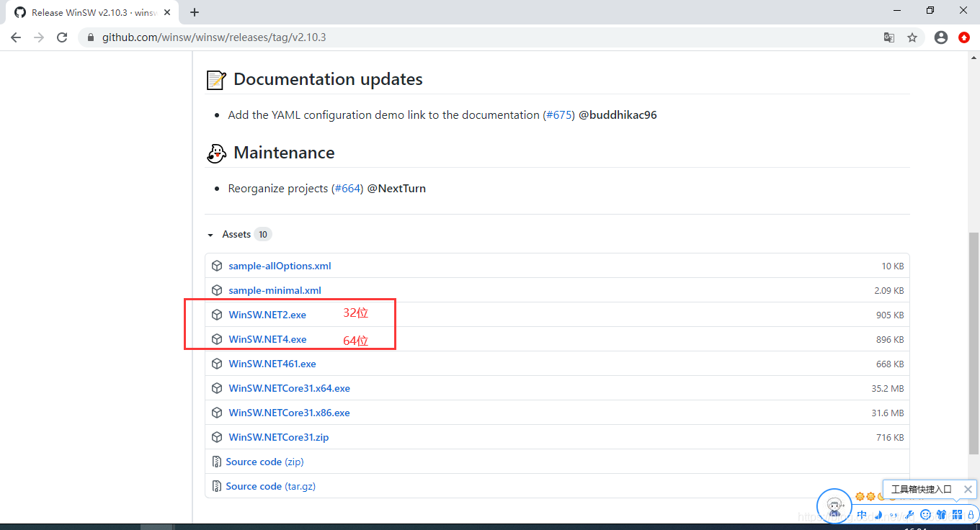Click file icon beside Source code (tar.gz)

click(x=217, y=486)
